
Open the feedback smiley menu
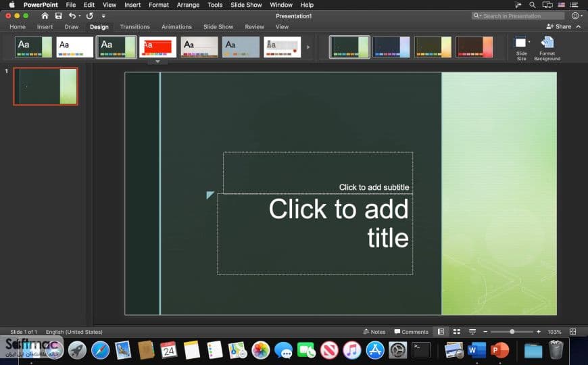point(577,16)
